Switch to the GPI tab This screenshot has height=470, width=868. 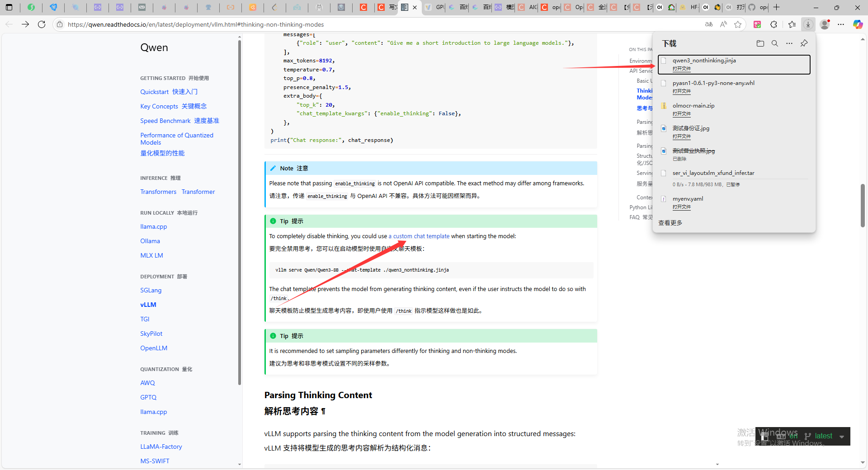[434, 7]
